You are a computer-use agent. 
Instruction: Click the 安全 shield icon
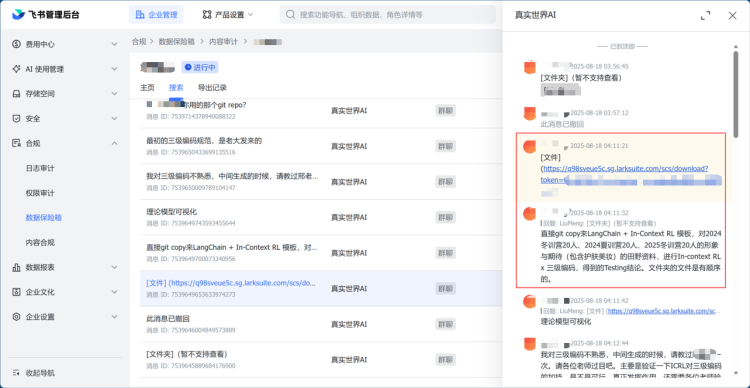pos(16,119)
